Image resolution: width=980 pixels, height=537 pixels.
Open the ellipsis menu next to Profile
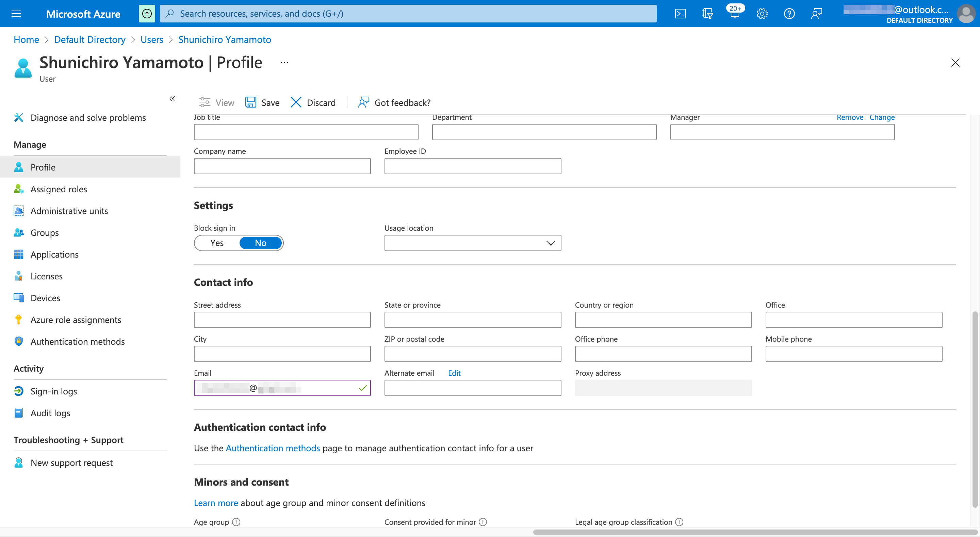click(284, 62)
